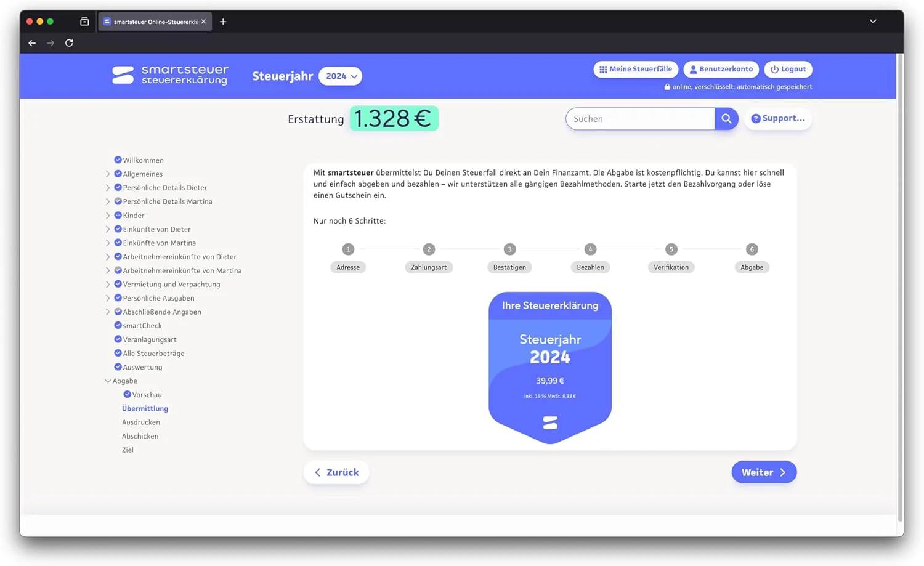The image size is (924, 566).
Task: Expand Vermietung und Verpachtung section
Action: tap(108, 284)
